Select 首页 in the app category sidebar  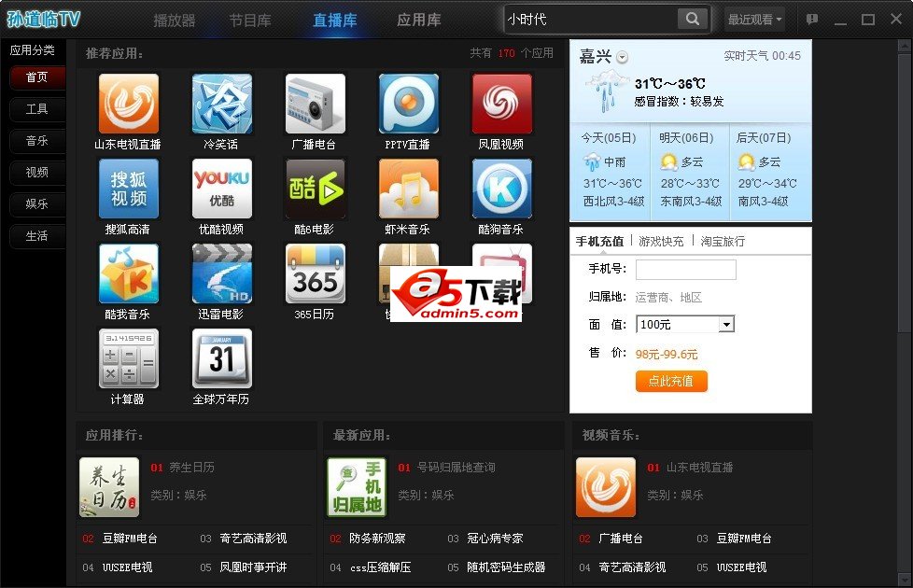coord(37,77)
